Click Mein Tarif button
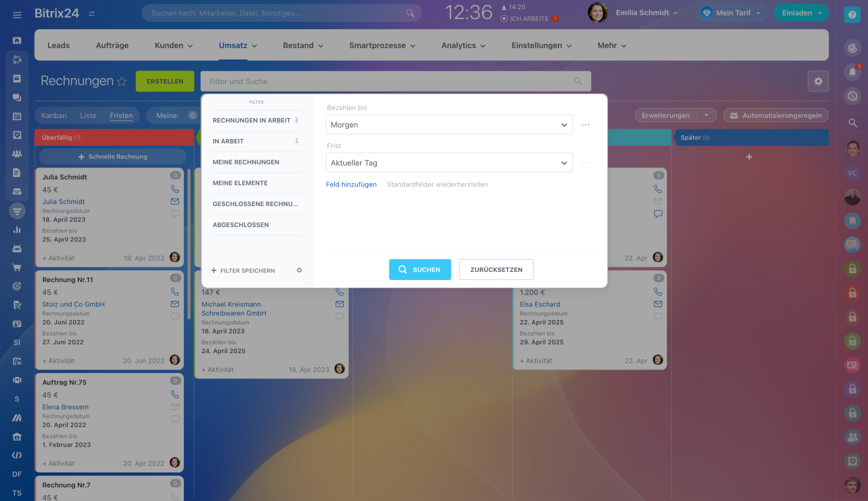This screenshot has height=501, width=868. pyautogui.click(x=733, y=13)
